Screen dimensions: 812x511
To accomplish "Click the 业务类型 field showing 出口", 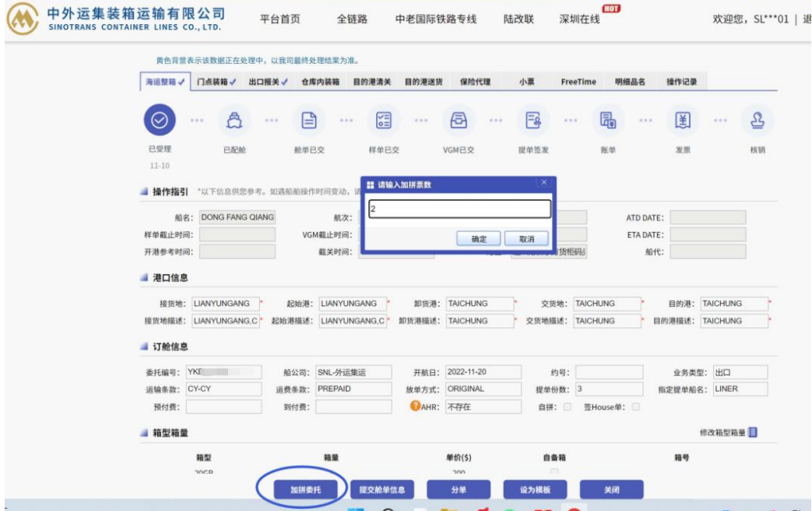I will point(740,372).
